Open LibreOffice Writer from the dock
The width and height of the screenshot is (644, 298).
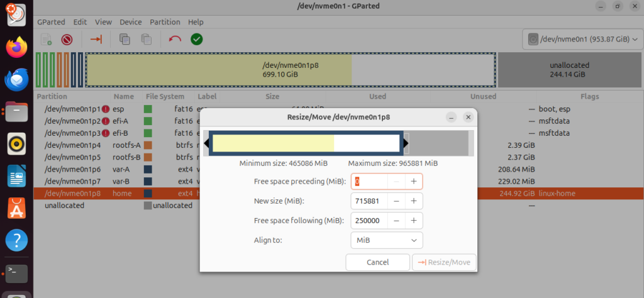[x=16, y=175]
